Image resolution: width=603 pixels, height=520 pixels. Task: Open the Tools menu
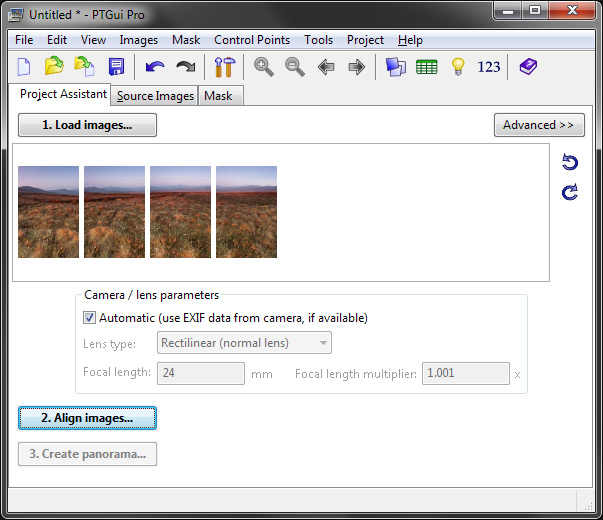(318, 40)
